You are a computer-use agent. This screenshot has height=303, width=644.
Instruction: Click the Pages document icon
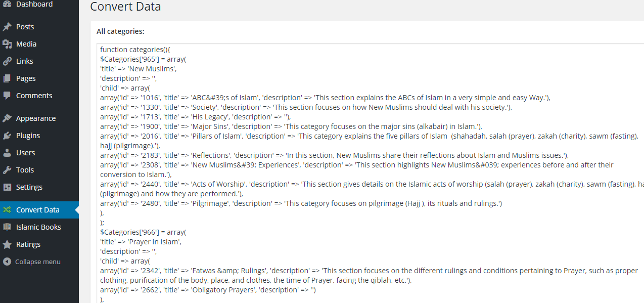click(x=7, y=78)
